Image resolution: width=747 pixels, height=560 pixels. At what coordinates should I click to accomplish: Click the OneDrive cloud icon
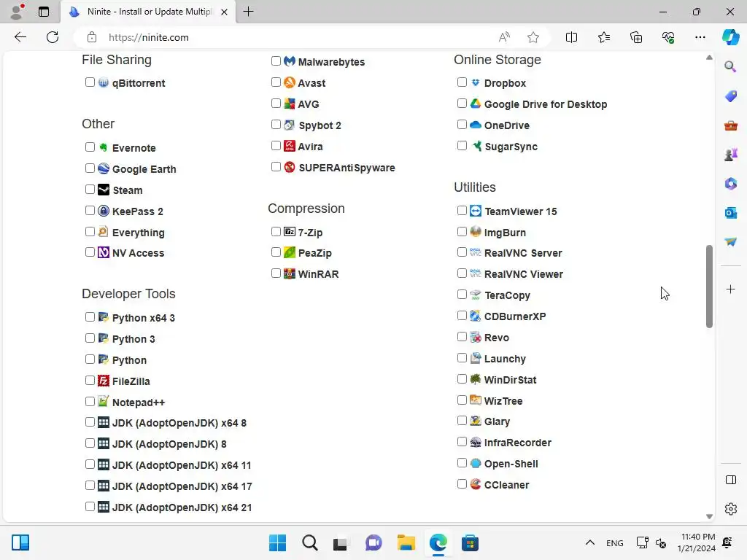tap(476, 125)
